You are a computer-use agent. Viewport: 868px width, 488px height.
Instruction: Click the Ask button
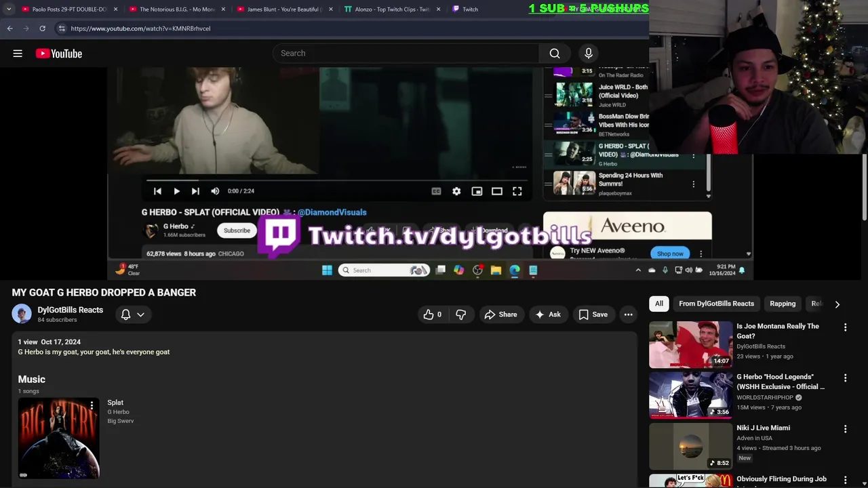548,314
